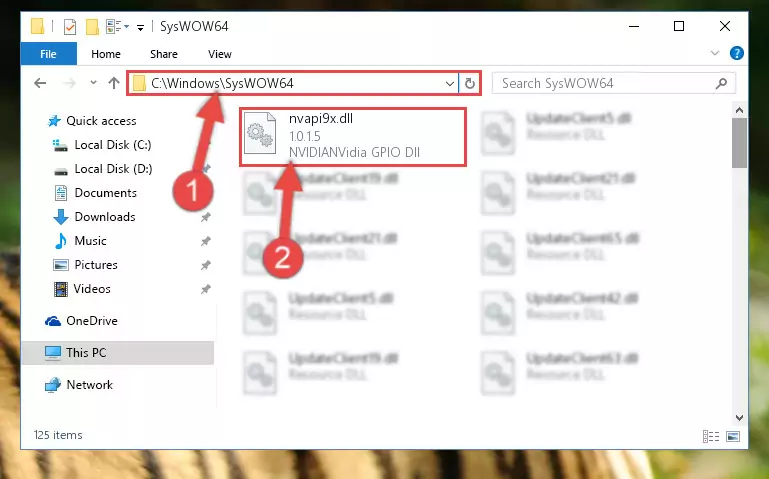Click the search magnifier icon

pyautogui.click(x=721, y=83)
